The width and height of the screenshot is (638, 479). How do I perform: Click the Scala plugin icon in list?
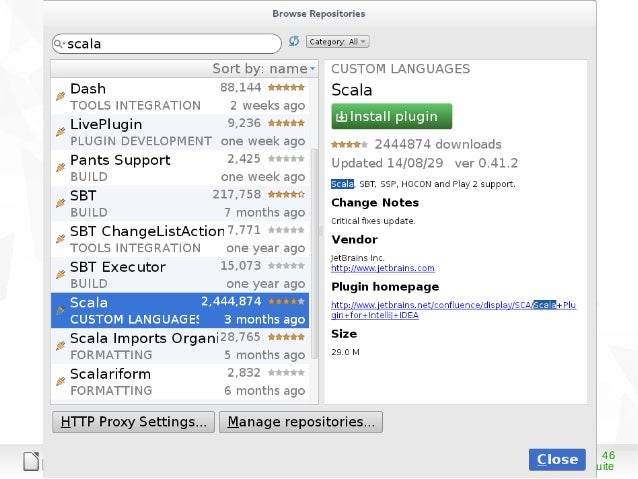pos(61,311)
